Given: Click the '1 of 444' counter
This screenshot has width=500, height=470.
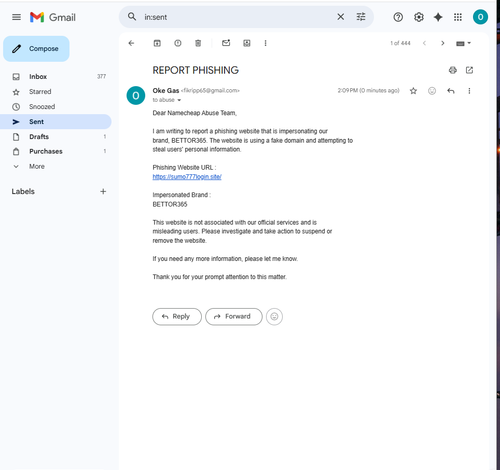Looking at the screenshot, I should point(400,43).
